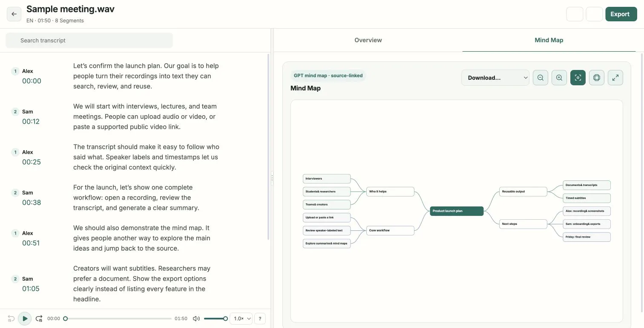This screenshot has width=644, height=328.
Task: Click the transcript panel scrollbar
Action: (268, 146)
